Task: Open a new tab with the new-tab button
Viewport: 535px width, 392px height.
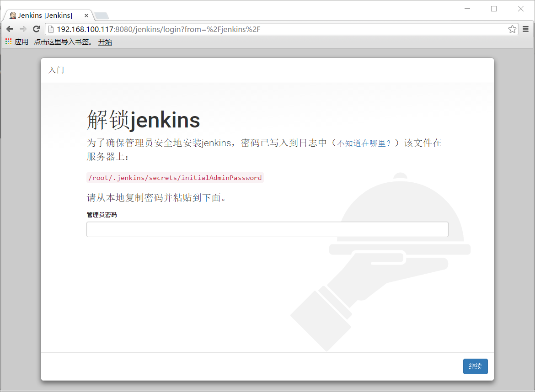Action: point(102,16)
